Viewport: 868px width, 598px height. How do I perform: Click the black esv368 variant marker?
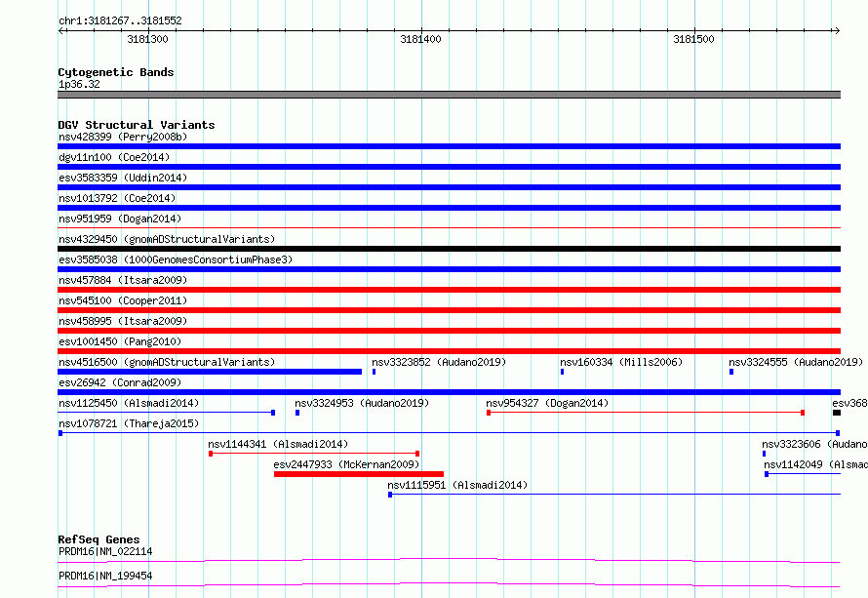pyautogui.click(x=837, y=413)
